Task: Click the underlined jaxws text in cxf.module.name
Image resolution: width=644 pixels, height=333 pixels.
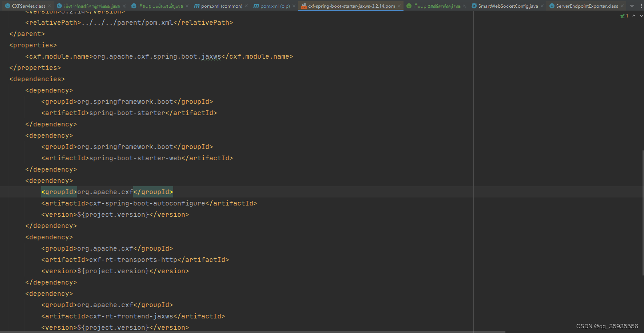Action: (x=211, y=56)
